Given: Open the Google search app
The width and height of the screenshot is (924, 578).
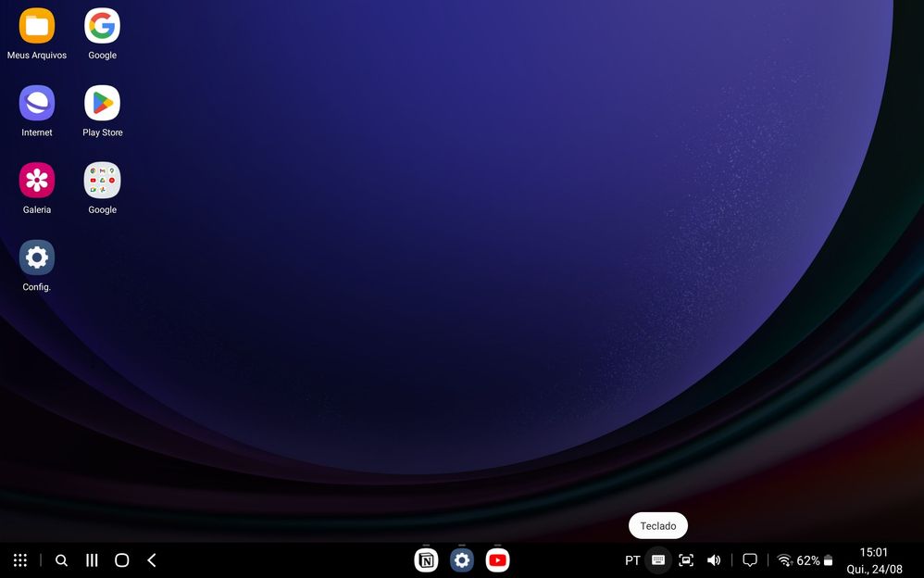Looking at the screenshot, I should click(102, 26).
